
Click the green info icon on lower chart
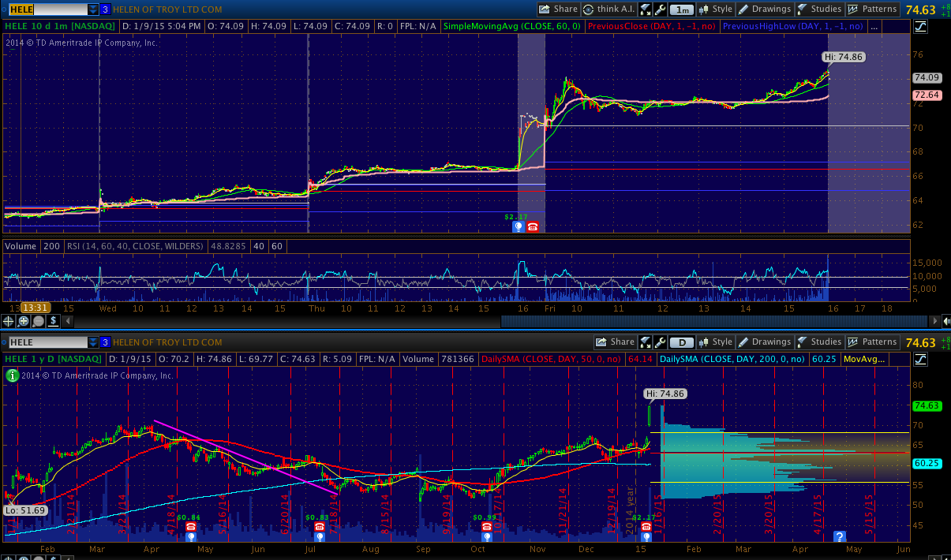tap(12, 375)
